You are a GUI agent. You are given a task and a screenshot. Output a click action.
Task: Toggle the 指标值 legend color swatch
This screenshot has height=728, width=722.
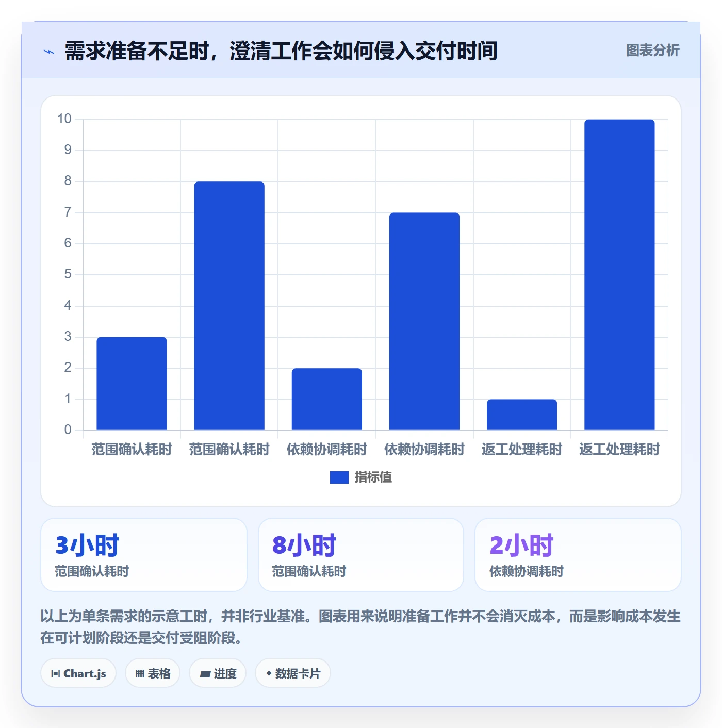pyautogui.click(x=339, y=477)
